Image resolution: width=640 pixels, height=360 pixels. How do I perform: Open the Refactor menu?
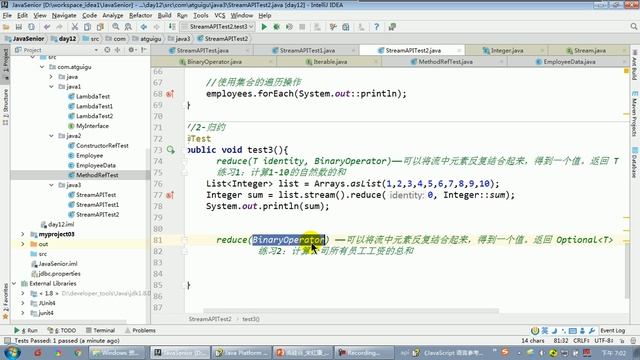click(x=140, y=16)
